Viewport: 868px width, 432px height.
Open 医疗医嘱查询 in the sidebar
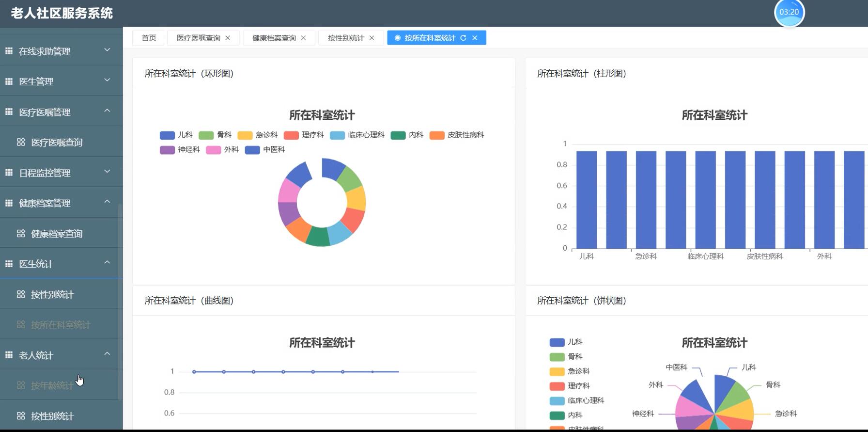pos(61,142)
